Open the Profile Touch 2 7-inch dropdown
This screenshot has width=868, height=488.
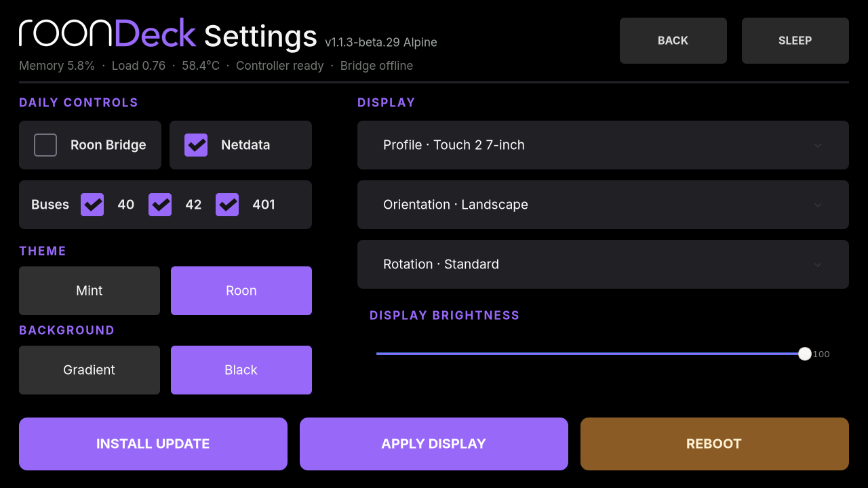603,145
